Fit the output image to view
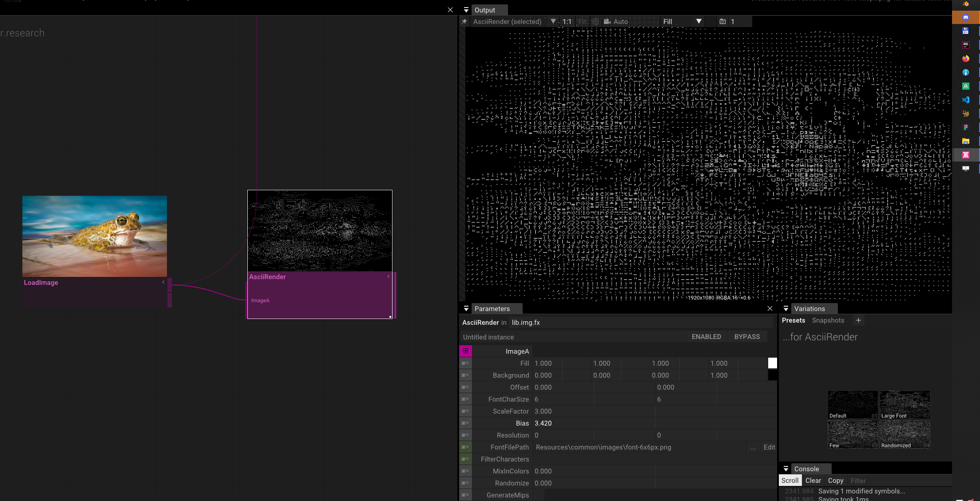This screenshot has height=501, width=980. [x=582, y=21]
